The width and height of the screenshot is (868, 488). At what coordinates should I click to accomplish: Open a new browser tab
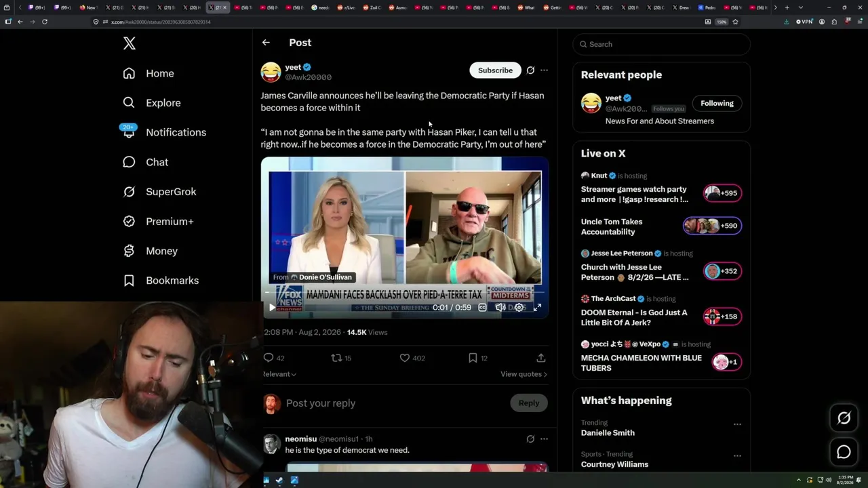coord(787,7)
